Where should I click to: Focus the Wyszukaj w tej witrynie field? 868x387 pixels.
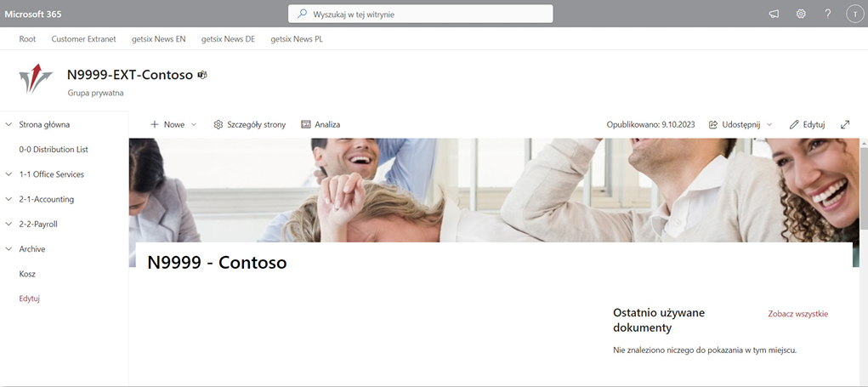[x=421, y=14]
